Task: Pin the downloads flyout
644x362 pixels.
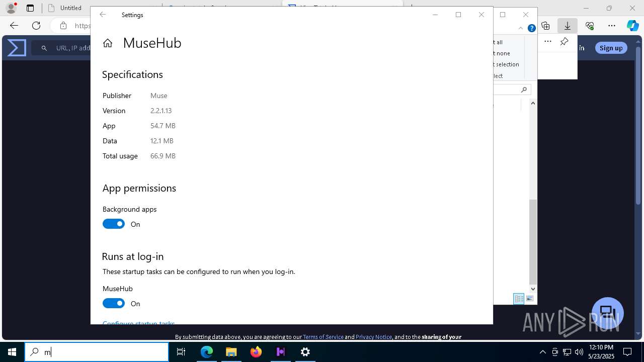Action: (565, 42)
